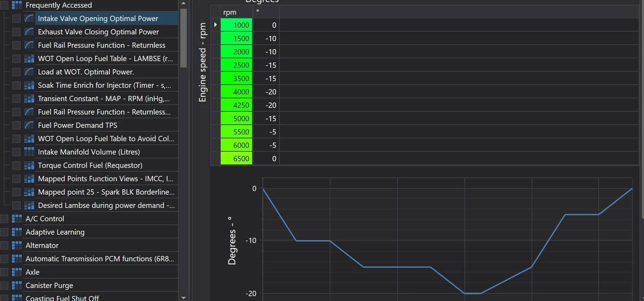Screen dimensions: 644x301
Task: Click the table icon beside Mapped point 25 - Spark BLK Borderline
Action: click(29, 192)
